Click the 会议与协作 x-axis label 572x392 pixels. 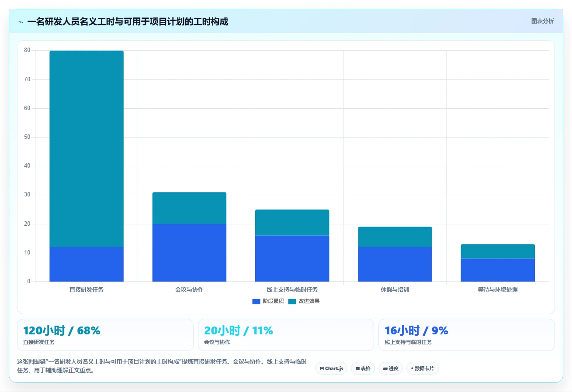tap(189, 289)
